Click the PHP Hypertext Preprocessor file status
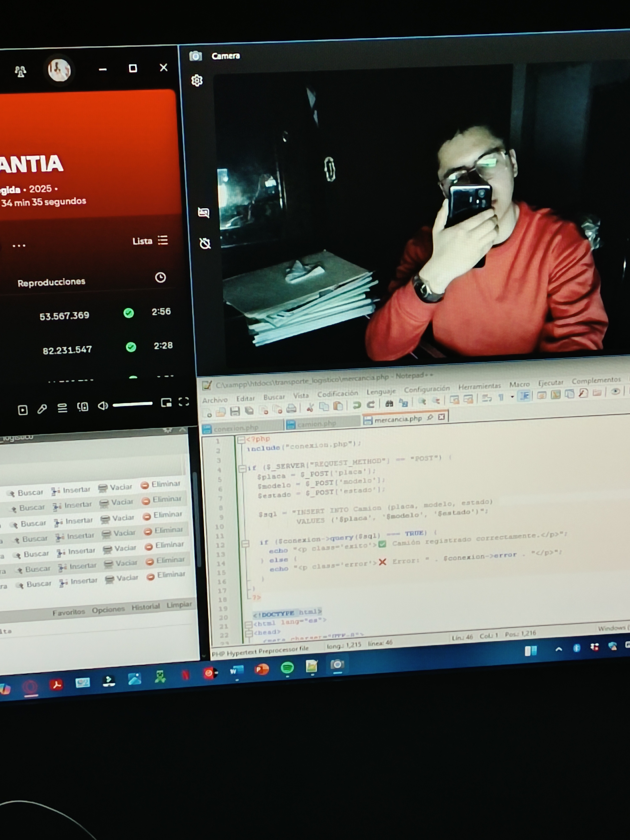 click(x=260, y=652)
